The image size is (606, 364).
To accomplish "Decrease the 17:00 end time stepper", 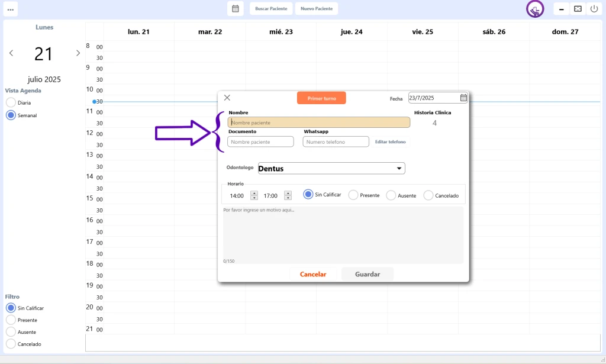I will [288, 198].
